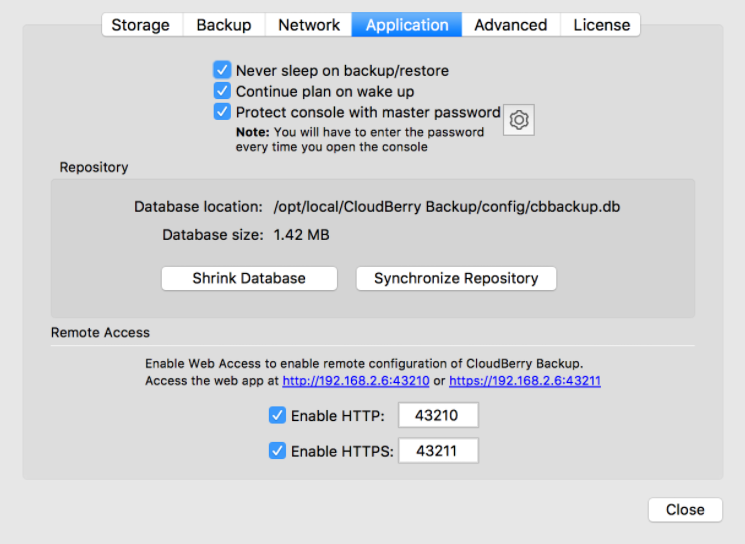This screenshot has height=544, width=745.
Task: Click the Shrink Database button
Action: point(249,278)
